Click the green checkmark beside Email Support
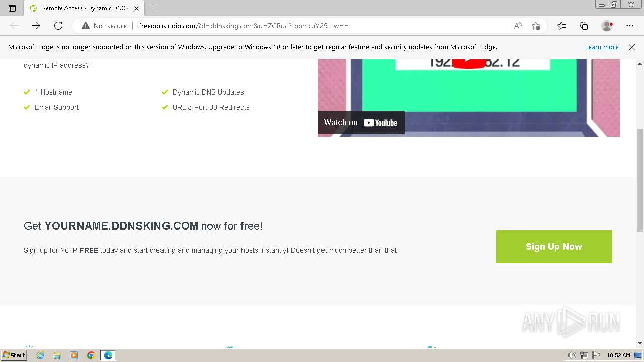This screenshot has height=362, width=644. (27, 107)
